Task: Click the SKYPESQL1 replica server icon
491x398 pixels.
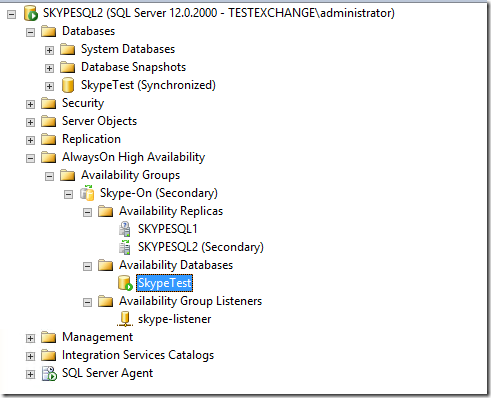Action: point(125,229)
